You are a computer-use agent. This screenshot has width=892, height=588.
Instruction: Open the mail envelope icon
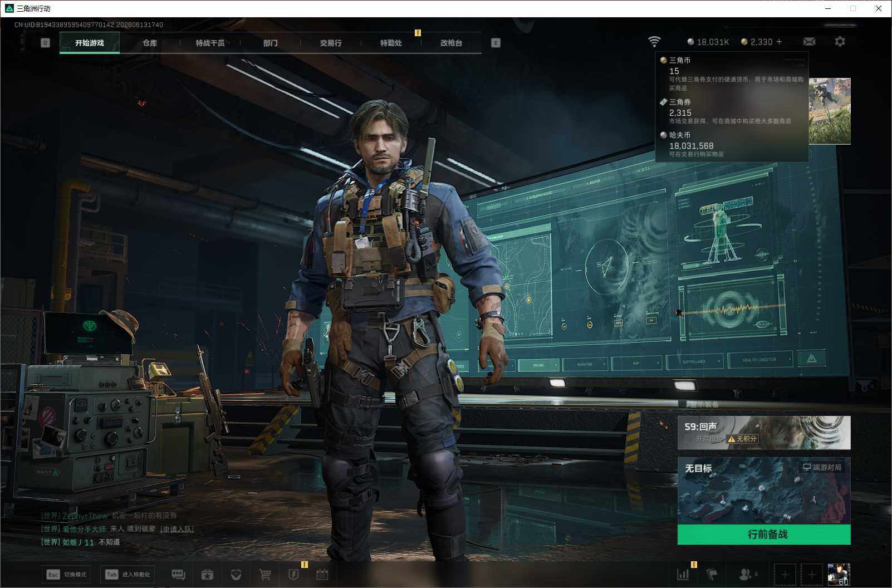(809, 42)
